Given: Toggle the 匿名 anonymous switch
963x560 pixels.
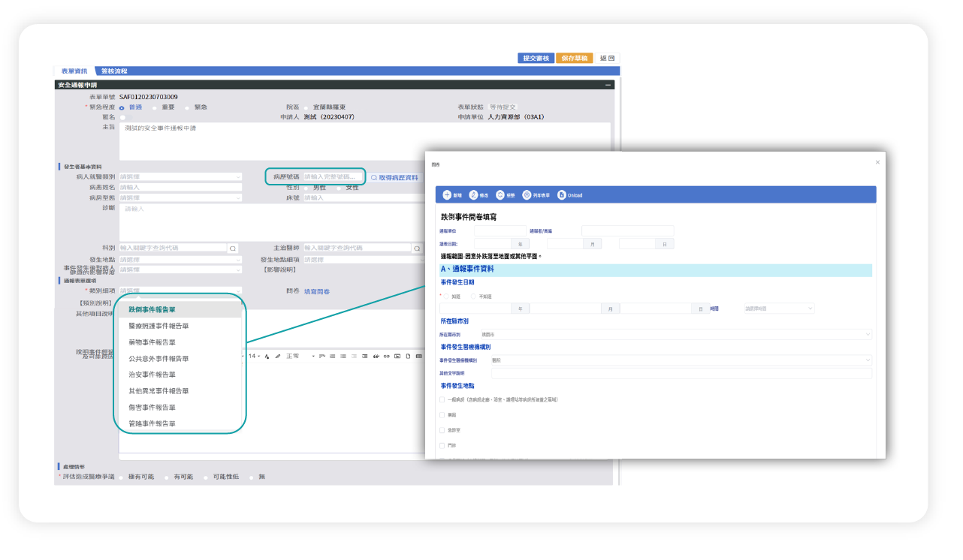Looking at the screenshot, I should click(x=122, y=117).
